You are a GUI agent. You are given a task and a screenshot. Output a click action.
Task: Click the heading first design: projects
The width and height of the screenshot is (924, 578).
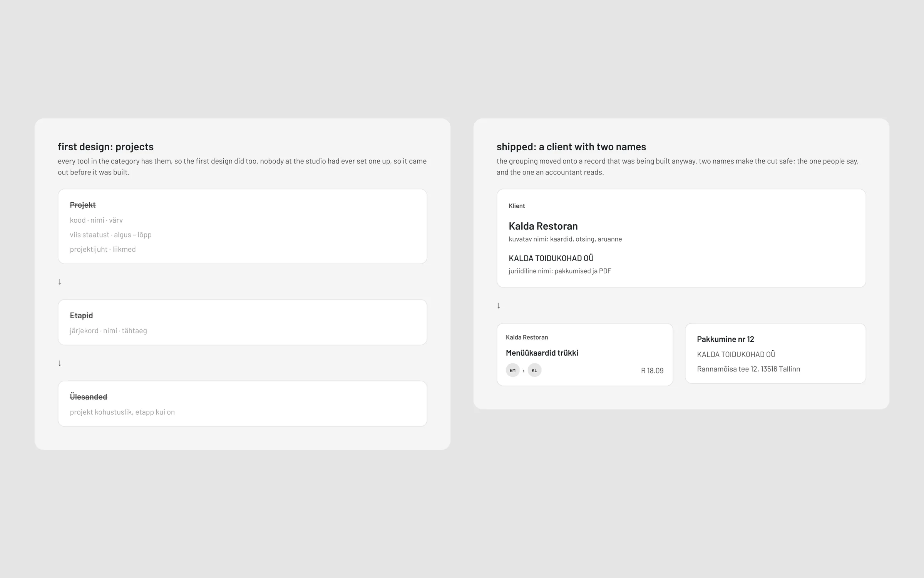coord(105,147)
